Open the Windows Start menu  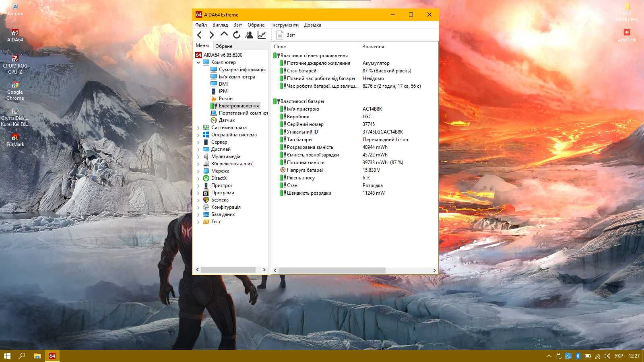tap(7, 356)
